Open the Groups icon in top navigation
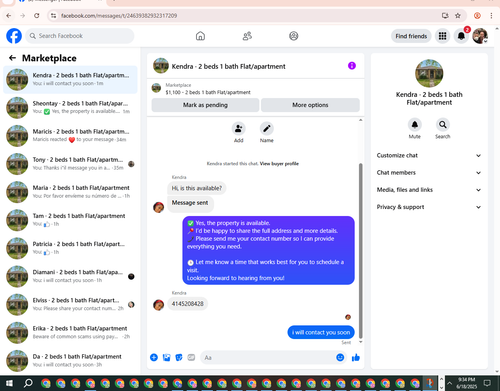 pos(294,36)
